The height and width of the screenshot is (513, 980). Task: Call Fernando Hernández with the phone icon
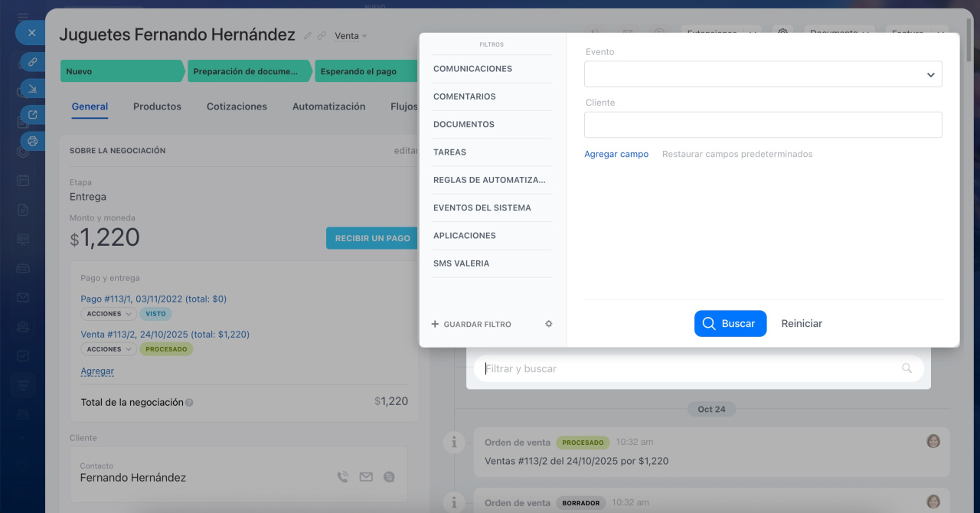pyautogui.click(x=343, y=477)
